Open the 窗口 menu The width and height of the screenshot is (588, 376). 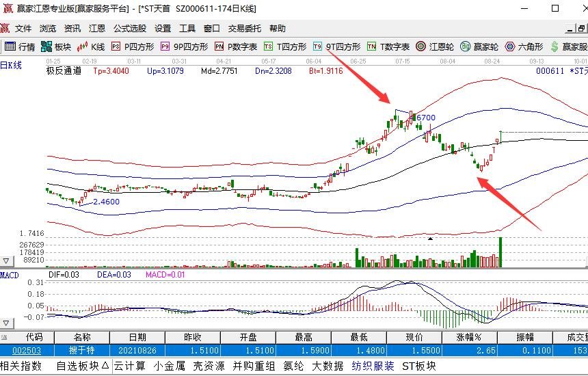[212, 29]
